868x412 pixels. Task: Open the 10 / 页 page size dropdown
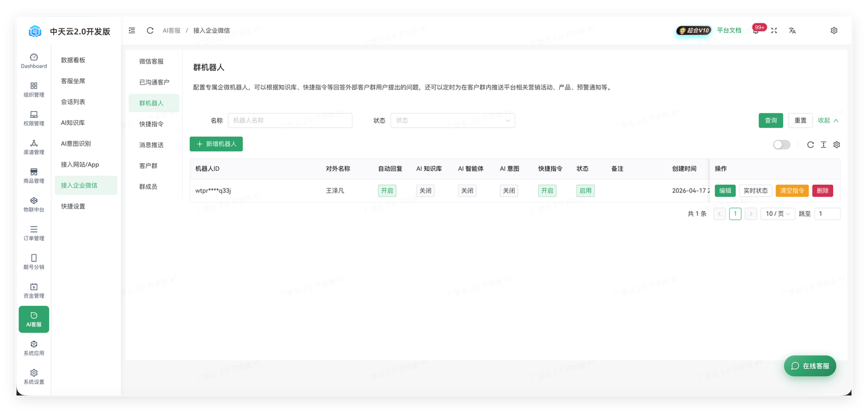[x=777, y=213]
